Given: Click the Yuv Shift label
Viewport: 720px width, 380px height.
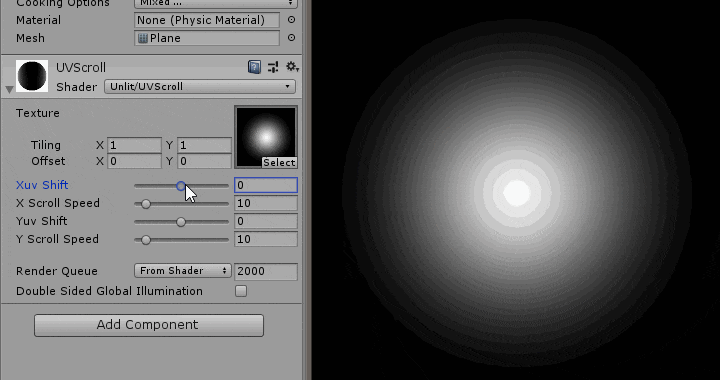Looking at the screenshot, I should [42, 221].
